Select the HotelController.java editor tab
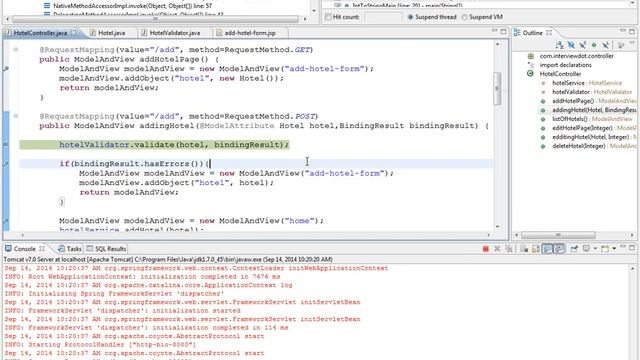This screenshot has height=360, width=640. click(x=40, y=33)
